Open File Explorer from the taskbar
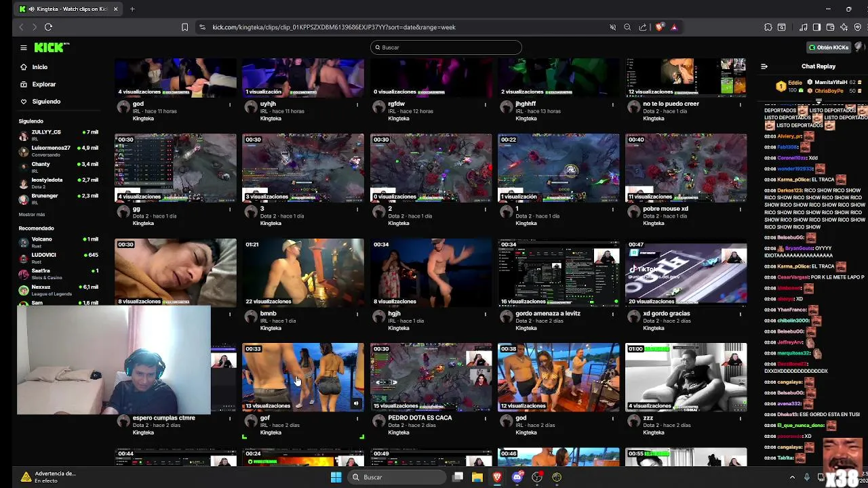868x488 pixels. (477, 477)
